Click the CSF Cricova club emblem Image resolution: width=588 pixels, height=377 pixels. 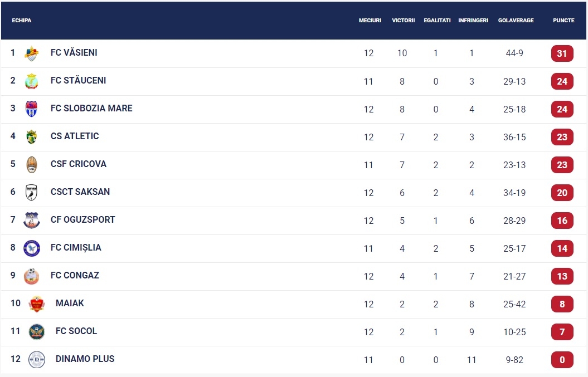[x=32, y=164]
